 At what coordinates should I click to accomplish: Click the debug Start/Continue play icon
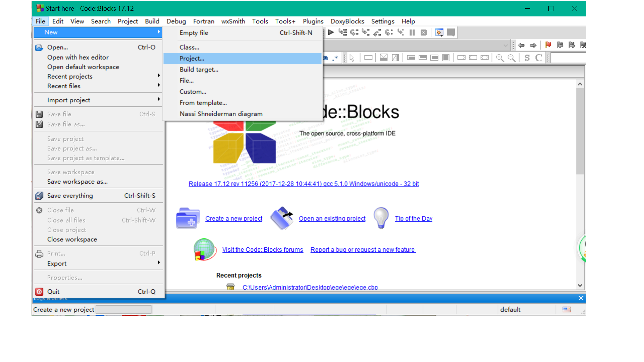[331, 33]
